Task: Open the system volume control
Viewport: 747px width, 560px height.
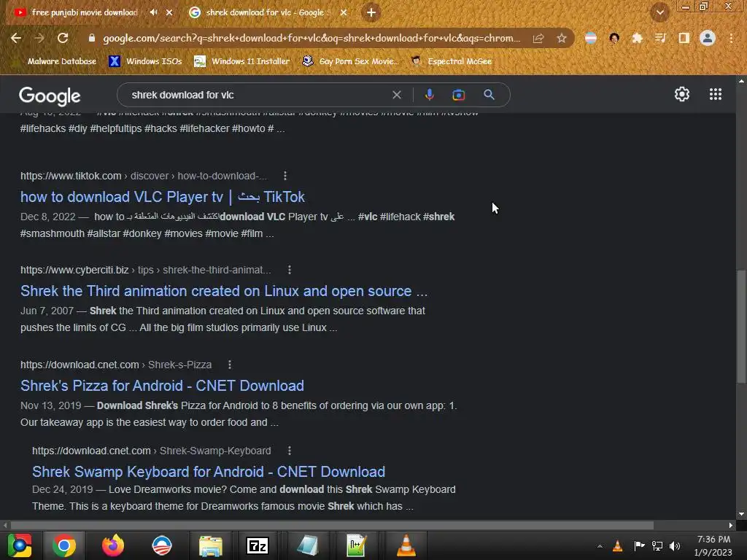Action: (x=675, y=545)
